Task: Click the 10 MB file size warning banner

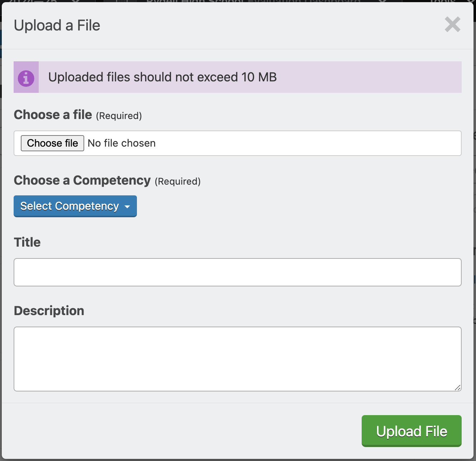Action: 237,77
